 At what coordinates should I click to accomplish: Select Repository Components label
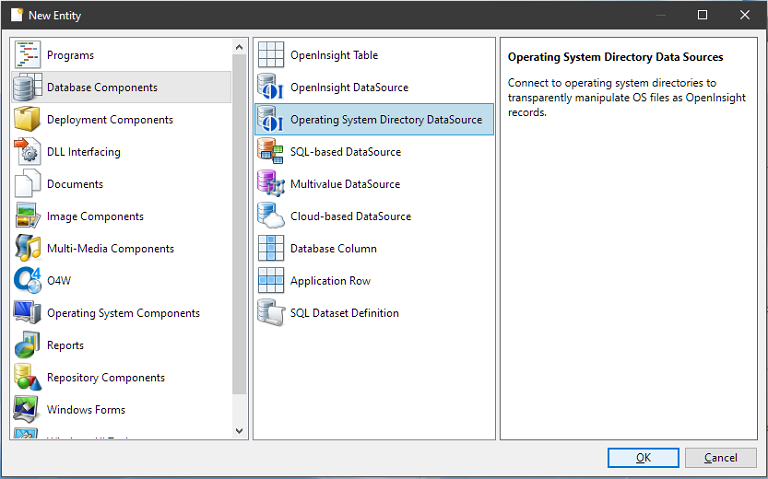click(x=106, y=378)
